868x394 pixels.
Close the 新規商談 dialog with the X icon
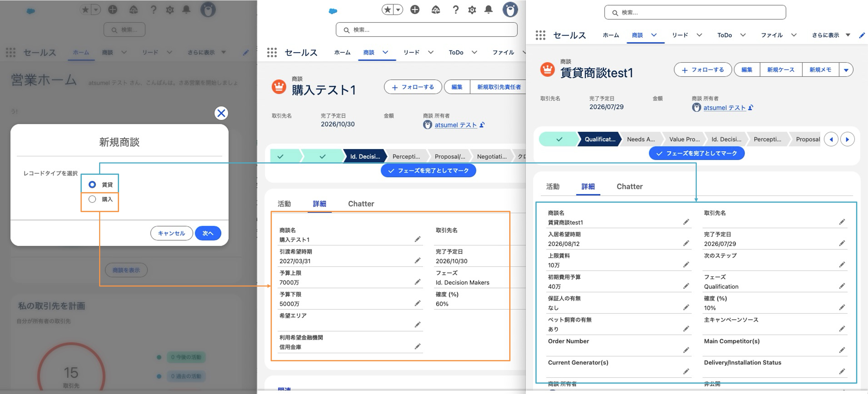click(221, 113)
